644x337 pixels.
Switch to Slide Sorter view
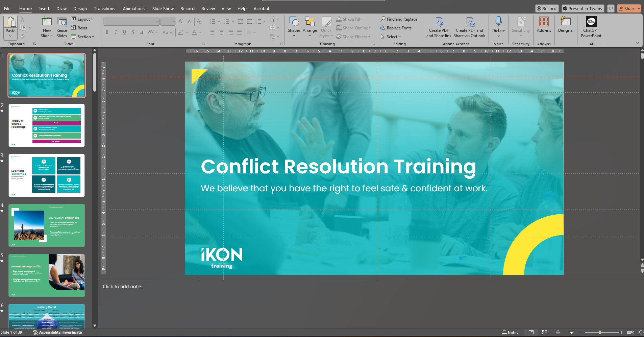click(545, 332)
